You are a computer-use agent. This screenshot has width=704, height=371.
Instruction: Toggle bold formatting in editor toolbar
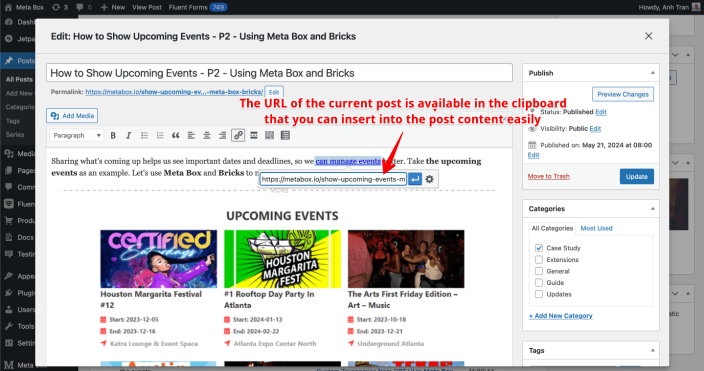(x=113, y=135)
